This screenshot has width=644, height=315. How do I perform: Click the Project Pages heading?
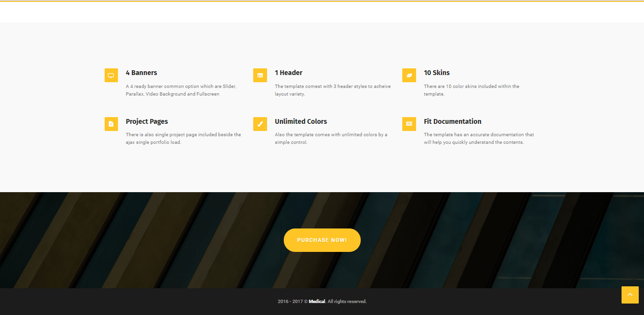[147, 121]
